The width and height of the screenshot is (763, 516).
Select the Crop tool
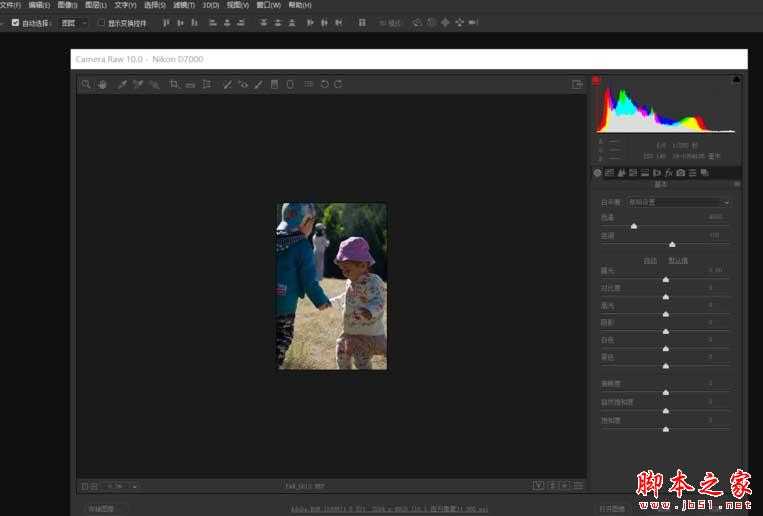click(174, 85)
